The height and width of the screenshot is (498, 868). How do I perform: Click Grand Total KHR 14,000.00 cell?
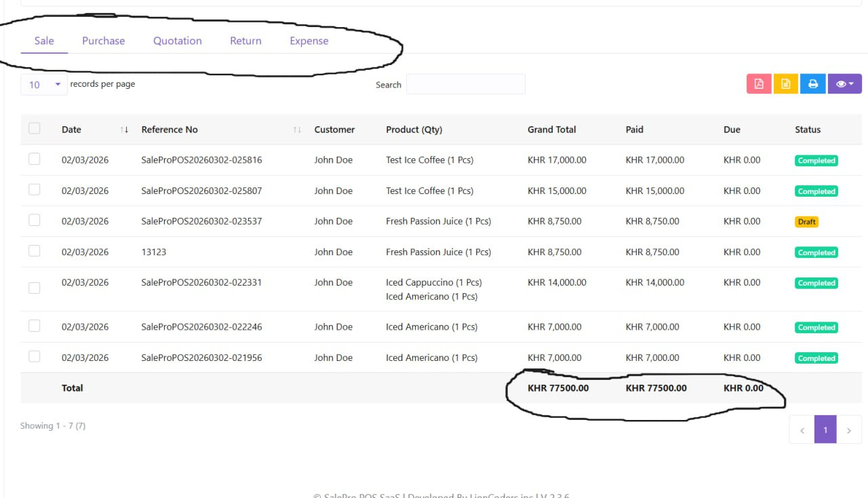pyautogui.click(x=557, y=282)
